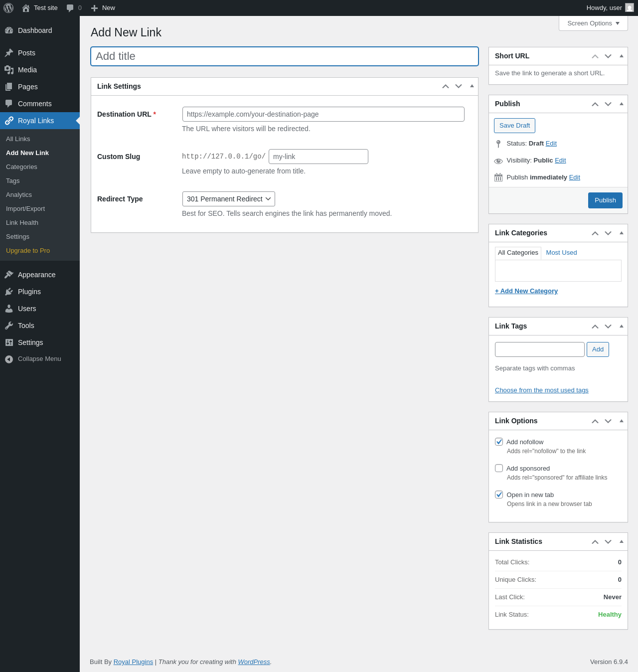Collapse Link Options panel triangle
Screen dimensions: 638x672
click(622, 421)
